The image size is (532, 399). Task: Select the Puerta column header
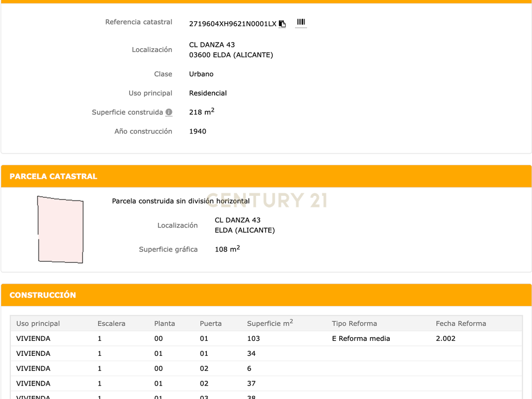(211, 324)
